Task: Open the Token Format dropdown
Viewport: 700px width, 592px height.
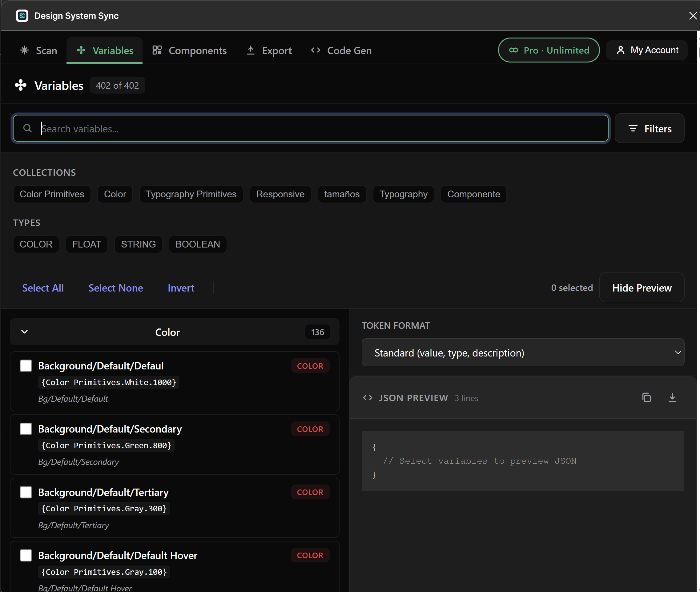Action: [523, 353]
